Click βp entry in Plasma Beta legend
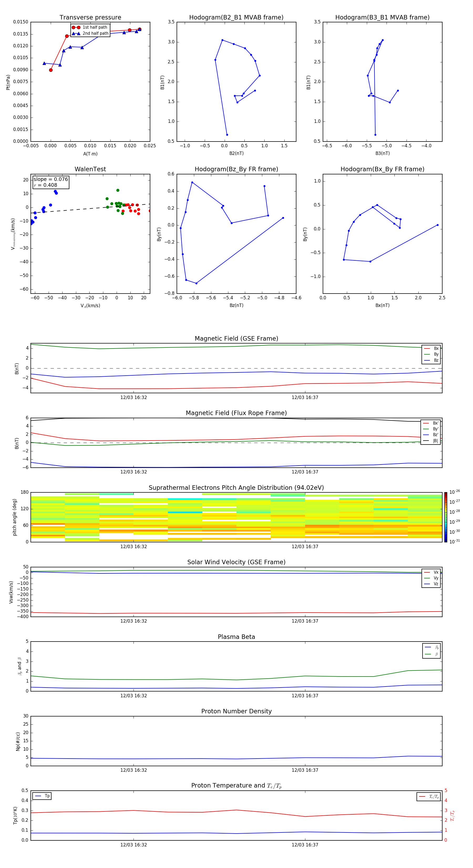The width and height of the screenshot is (473, 868). pos(431,647)
